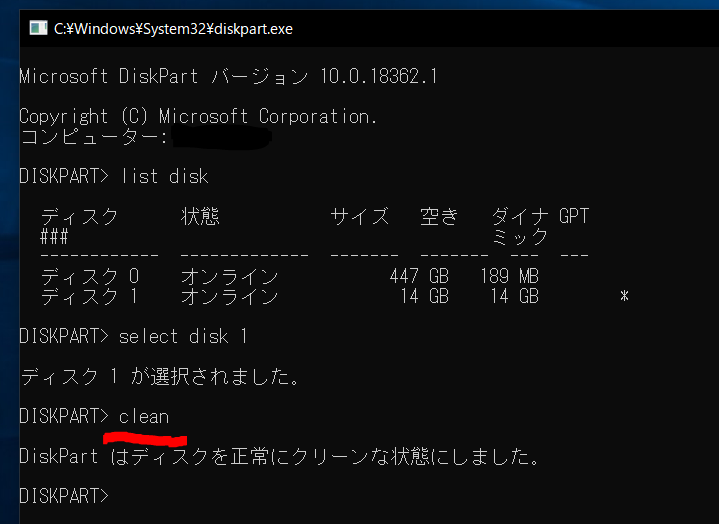
Task: Click the "ディスク 1 が選択されました" message
Action: 160,376
